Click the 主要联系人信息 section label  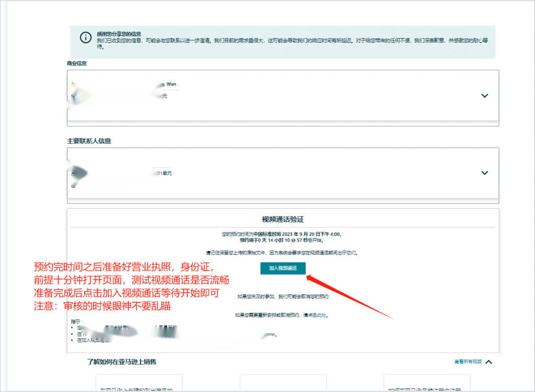click(x=89, y=141)
